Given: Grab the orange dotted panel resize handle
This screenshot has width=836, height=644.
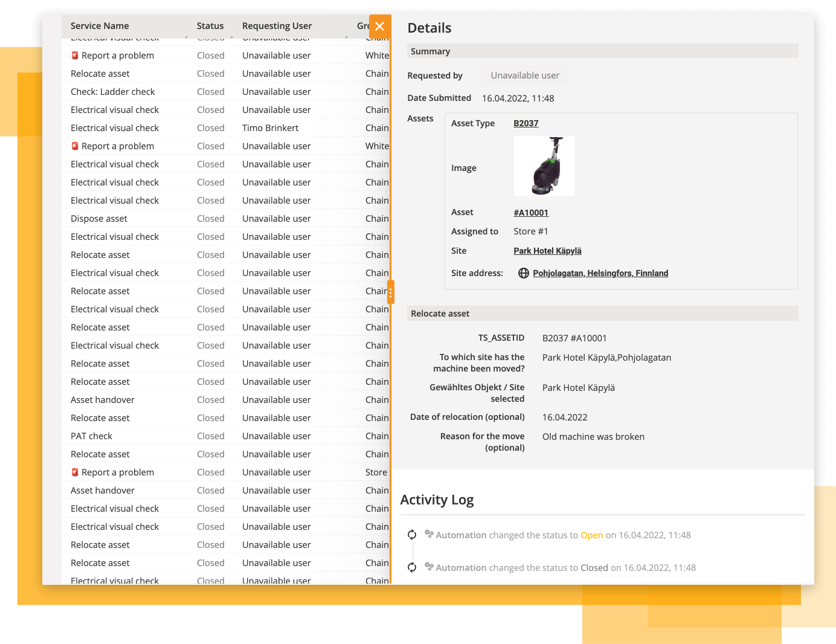Looking at the screenshot, I should [391, 294].
